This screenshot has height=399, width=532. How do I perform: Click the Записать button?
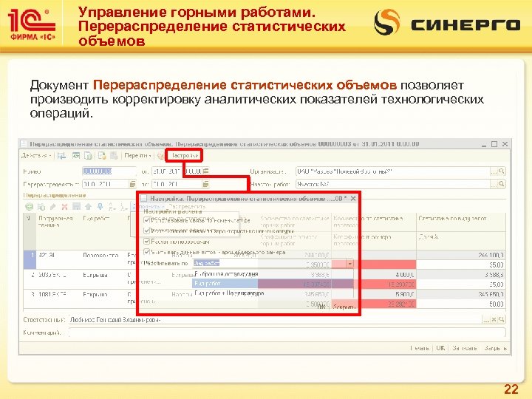[x=465, y=348]
